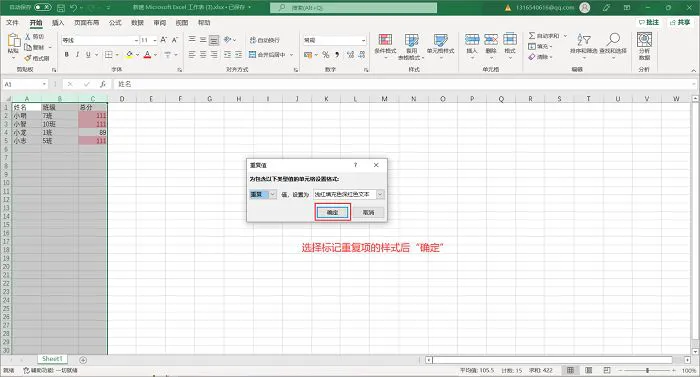Viewport: 700px width, 377px height.
Task: Apply percent style
Action: [326, 54]
